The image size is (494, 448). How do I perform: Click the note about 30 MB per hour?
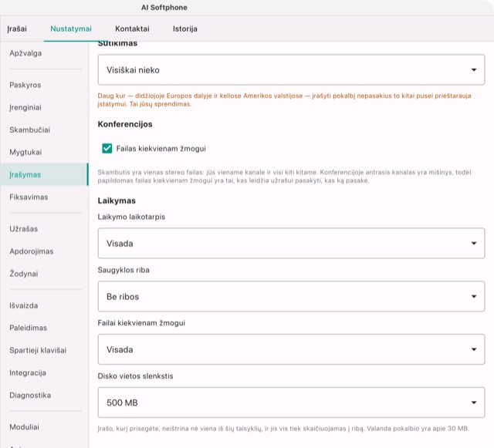click(x=283, y=429)
